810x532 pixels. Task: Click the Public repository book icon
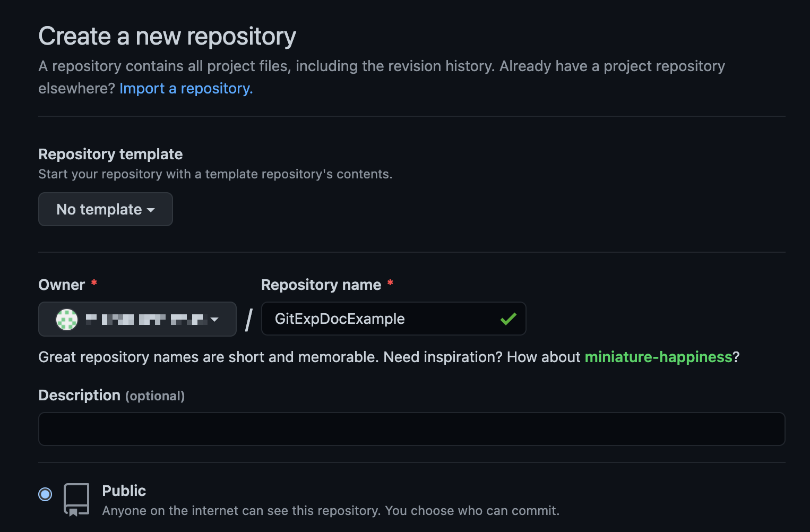click(x=76, y=499)
